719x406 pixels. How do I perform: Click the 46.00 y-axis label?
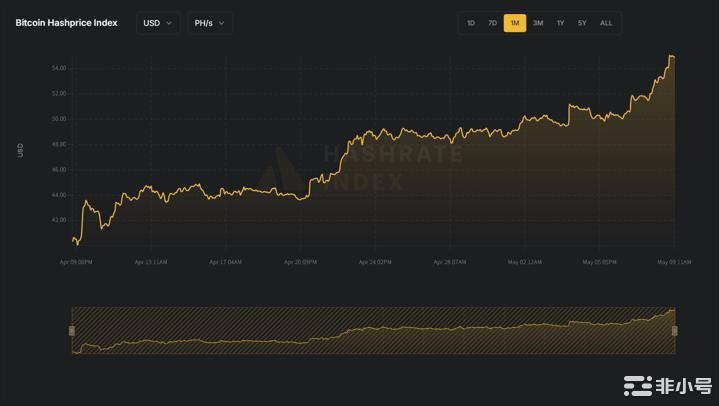59,170
